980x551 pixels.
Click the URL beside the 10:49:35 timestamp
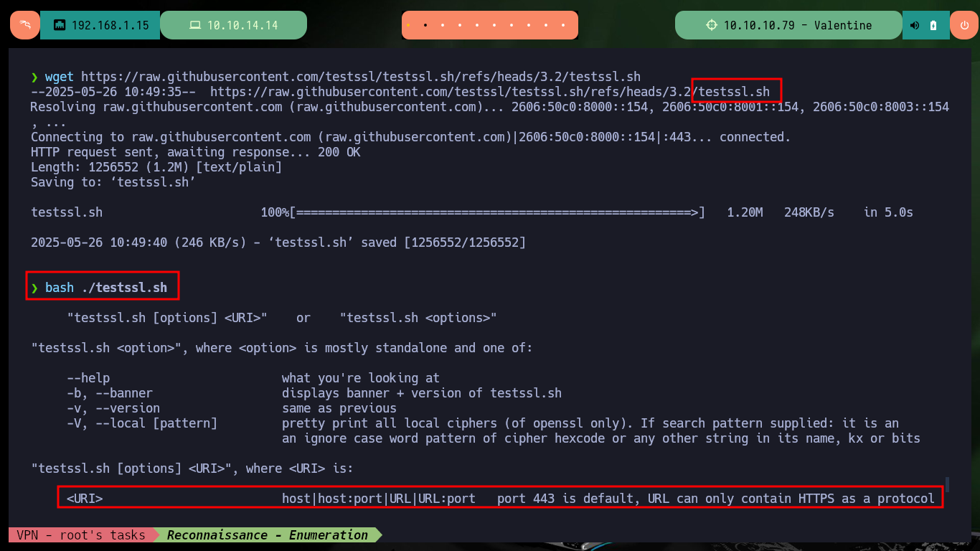pos(490,92)
